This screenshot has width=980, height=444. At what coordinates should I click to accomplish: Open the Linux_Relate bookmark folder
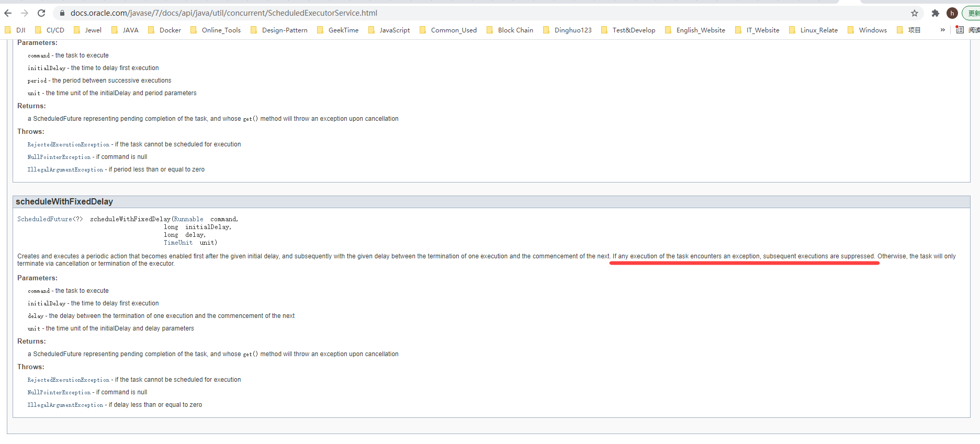[x=814, y=30]
